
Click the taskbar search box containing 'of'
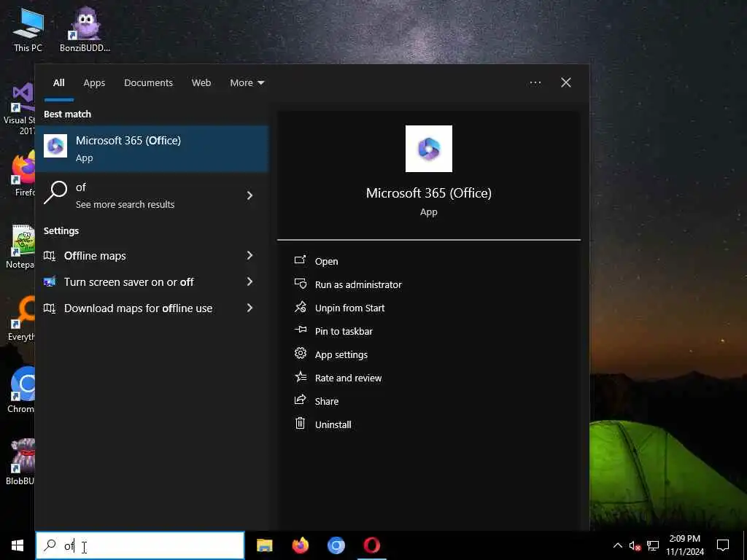tap(140, 545)
